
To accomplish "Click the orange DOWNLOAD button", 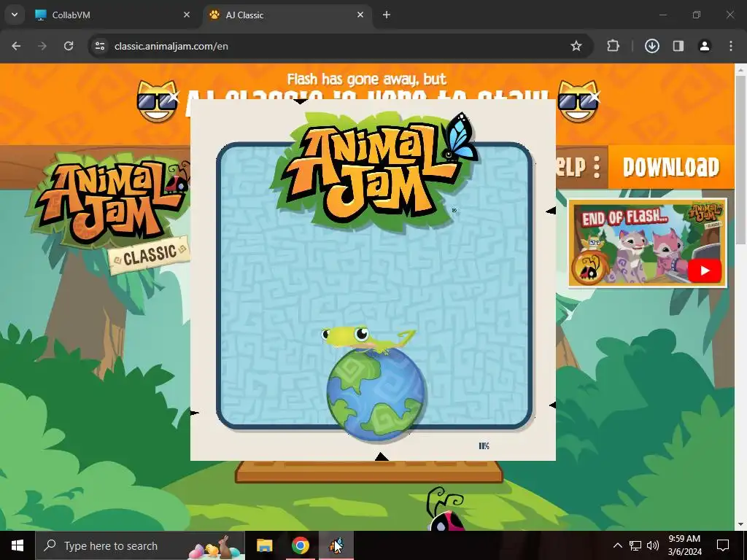I will point(671,167).
